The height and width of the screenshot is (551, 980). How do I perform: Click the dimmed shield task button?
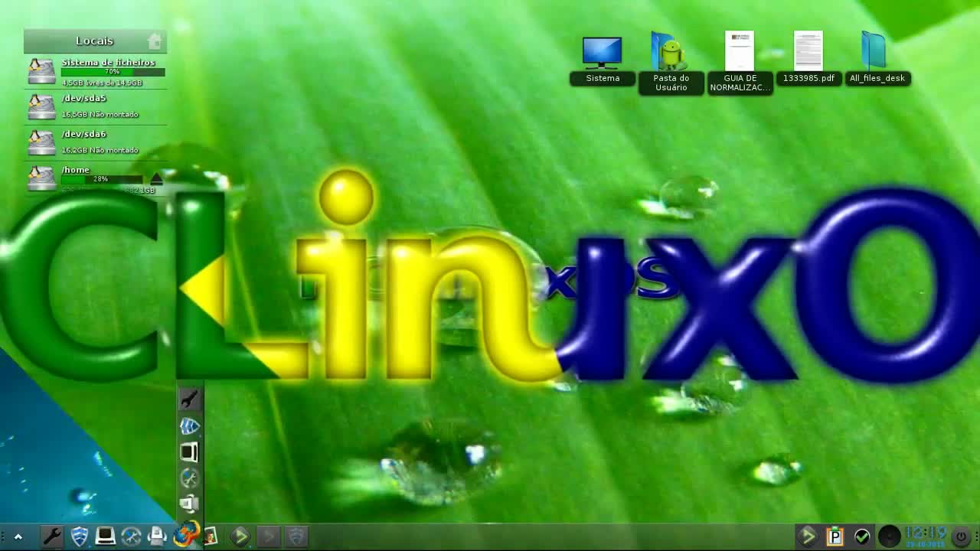[297, 536]
